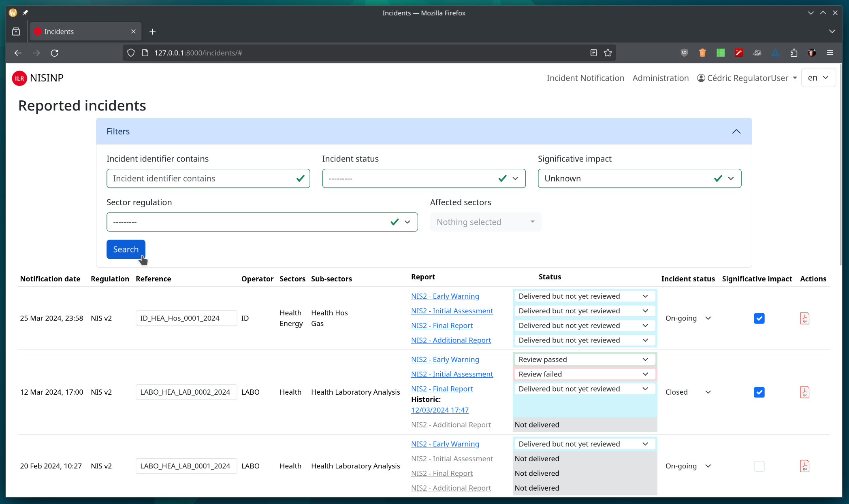Open Incident Notification menu item
The width and height of the screenshot is (849, 504).
(x=585, y=78)
